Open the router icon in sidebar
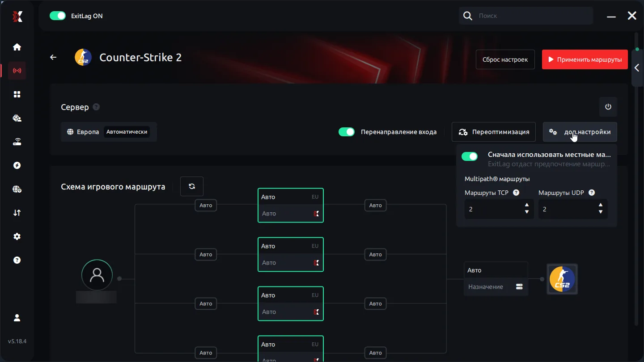644x362 pixels. click(17, 142)
